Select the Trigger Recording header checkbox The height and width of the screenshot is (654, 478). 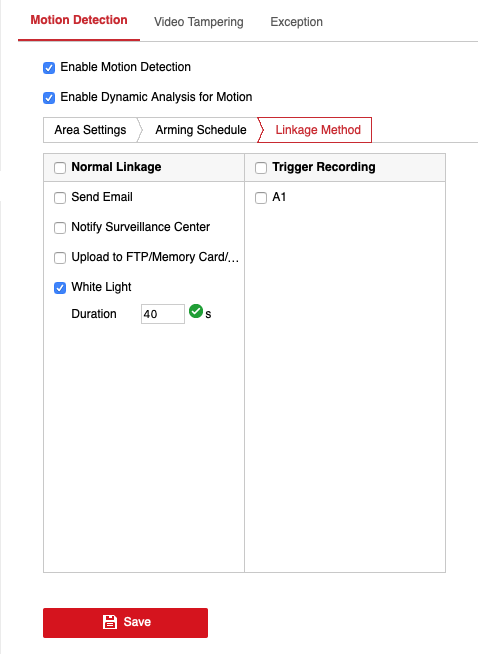[x=261, y=168]
